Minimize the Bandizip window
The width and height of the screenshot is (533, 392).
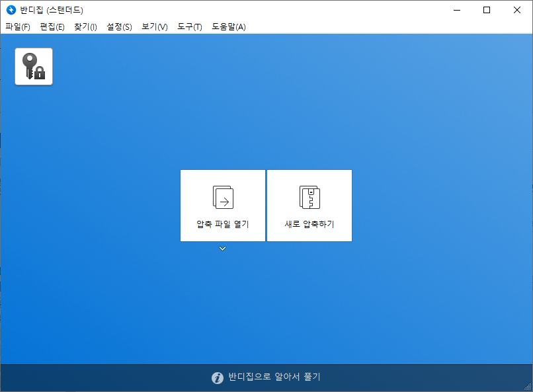(456, 10)
